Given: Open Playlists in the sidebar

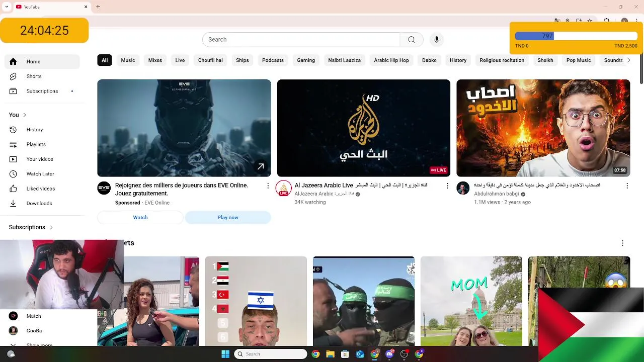Looking at the screenshot, I should point(42,144).
